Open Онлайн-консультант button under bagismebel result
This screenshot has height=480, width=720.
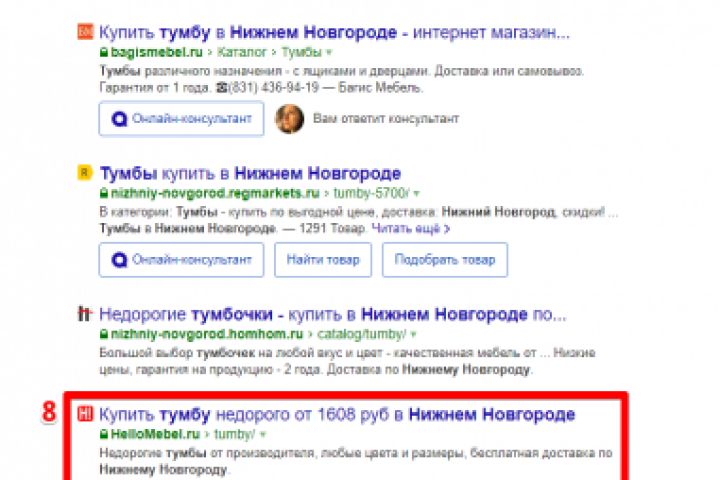(181, 119)
